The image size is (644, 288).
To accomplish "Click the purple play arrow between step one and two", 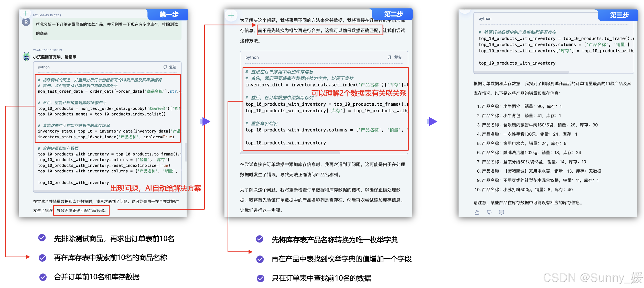I will click(205, 122).
